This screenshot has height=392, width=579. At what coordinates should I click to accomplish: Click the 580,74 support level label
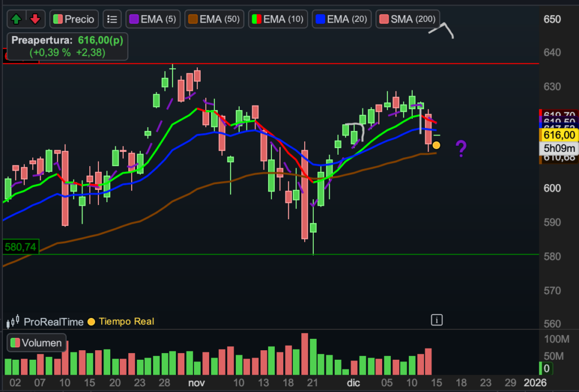(x=20, y=247)
